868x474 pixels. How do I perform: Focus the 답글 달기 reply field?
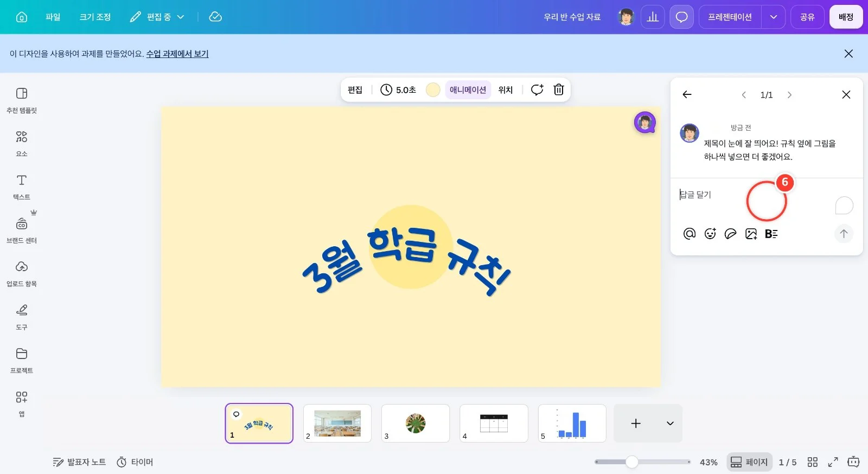click(x=754, y=195)
